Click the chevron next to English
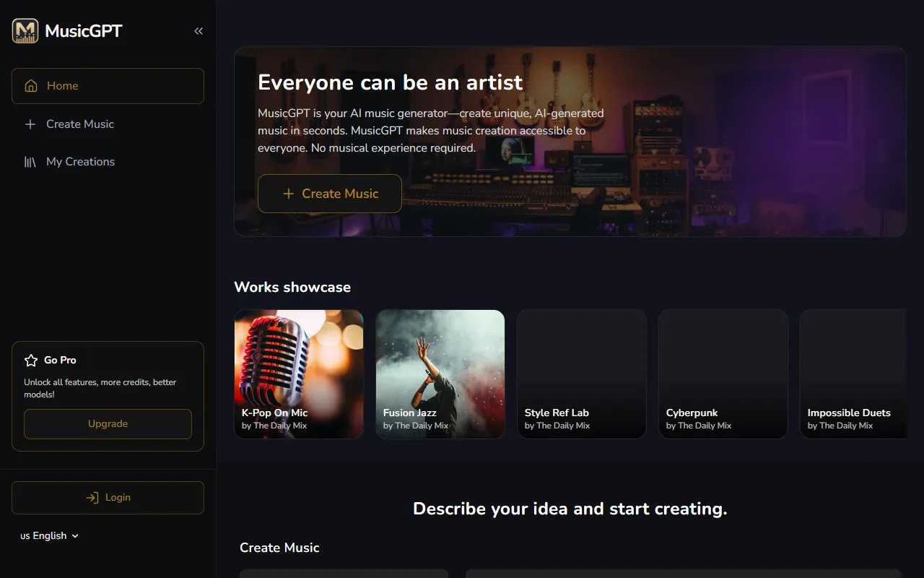Screen dimensions: 924x578 click(x=75, y=536)
